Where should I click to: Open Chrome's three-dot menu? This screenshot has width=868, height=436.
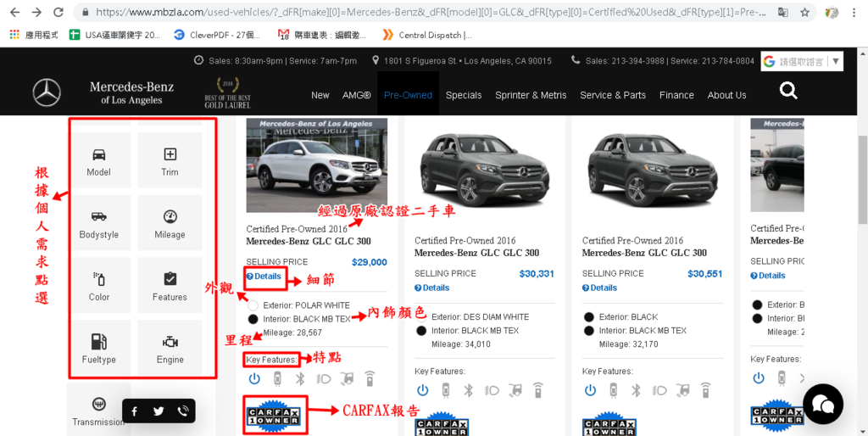(855, 12)
